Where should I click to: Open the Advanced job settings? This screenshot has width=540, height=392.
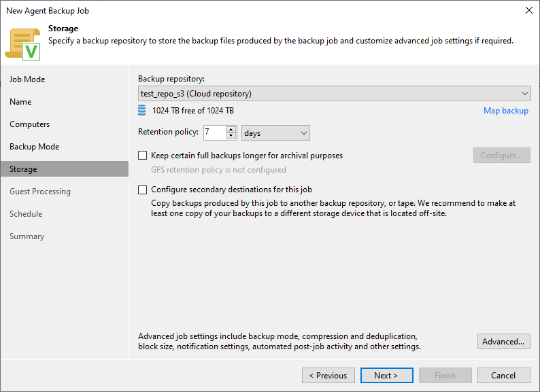coord(503,342)
